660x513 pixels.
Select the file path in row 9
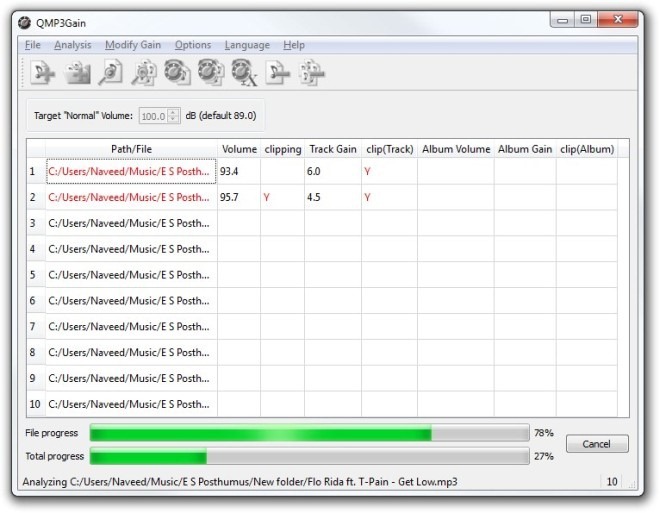(x=131, y=378)
